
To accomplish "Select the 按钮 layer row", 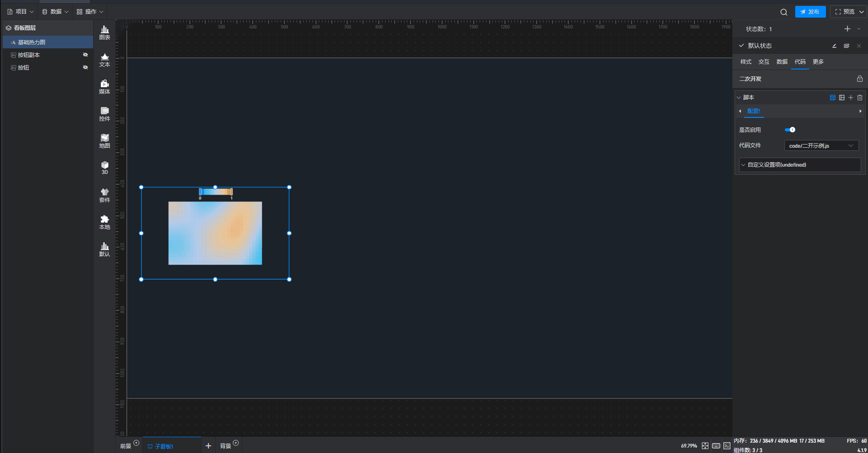I will coord(48,67).
